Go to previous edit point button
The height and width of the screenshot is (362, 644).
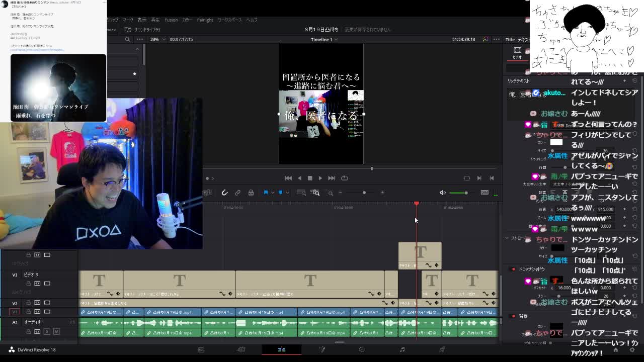pos(492,178)
